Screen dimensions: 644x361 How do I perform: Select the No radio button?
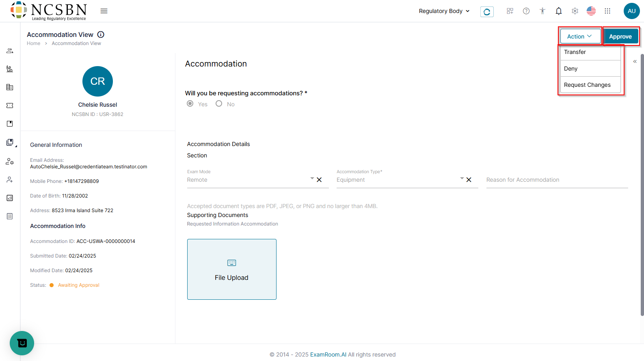[x=219, y=104]
